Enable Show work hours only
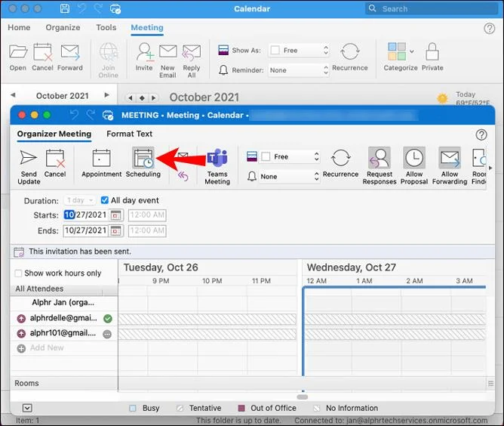504x426 pixels. click(x=18, y=273)
